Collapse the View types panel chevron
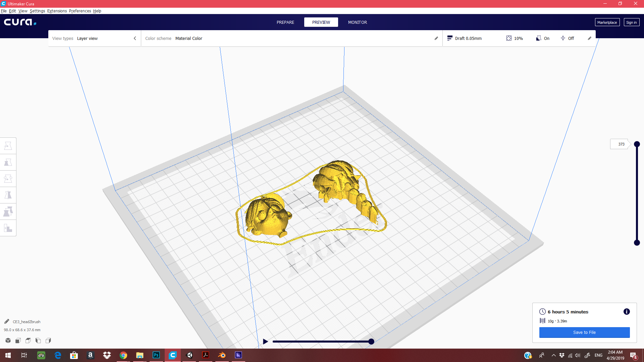644x362 pixels. pos(135,38)
